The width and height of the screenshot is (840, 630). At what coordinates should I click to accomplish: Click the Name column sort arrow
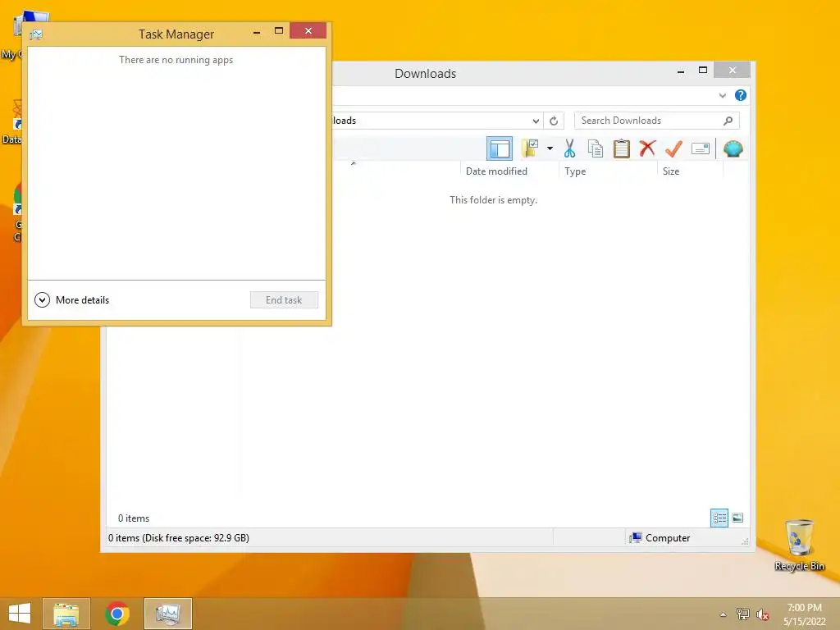(x=353, y=163)
